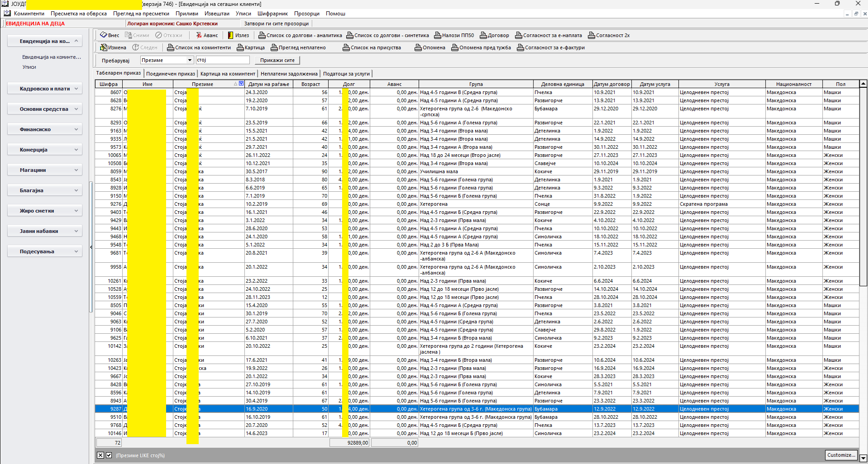
Task: Click the search text field containing стој
Action: [223, 60]
